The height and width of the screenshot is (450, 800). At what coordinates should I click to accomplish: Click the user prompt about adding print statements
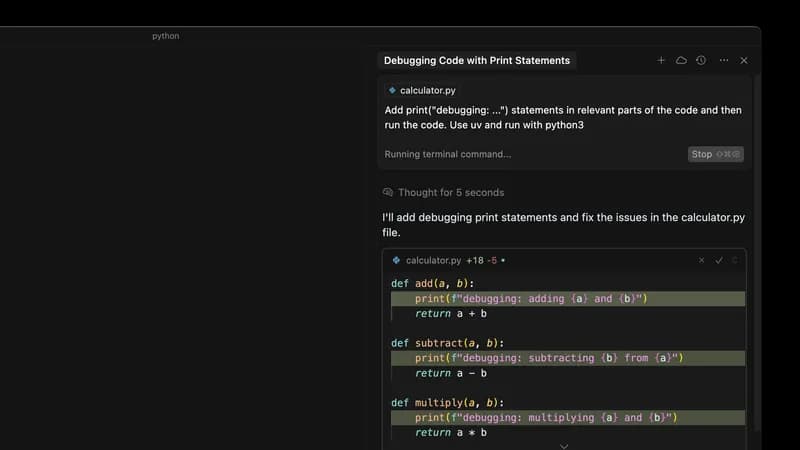coord(563,117)
